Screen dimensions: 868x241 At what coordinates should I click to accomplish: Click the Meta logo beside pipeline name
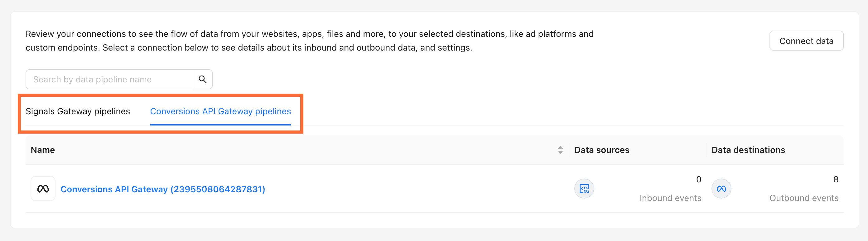pos(43,189)
